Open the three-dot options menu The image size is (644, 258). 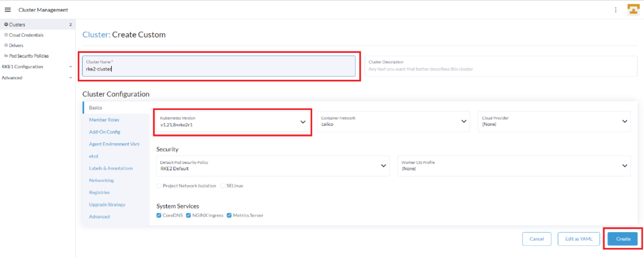point(616,10)
